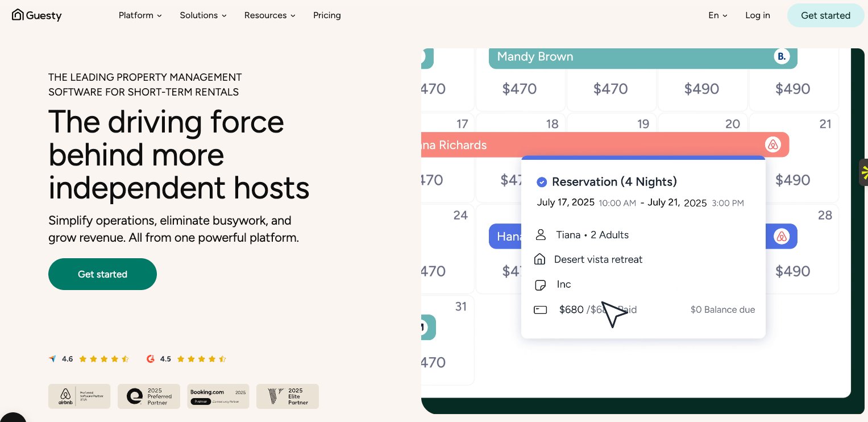Click the Booking.com icon on Mandy Brown reservation
The image size is (868, 422).
click(782, 57)
